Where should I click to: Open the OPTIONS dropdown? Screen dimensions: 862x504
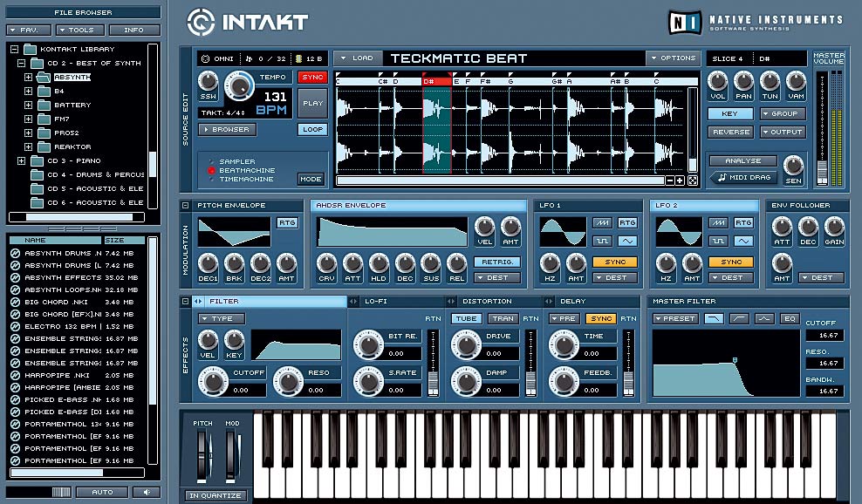(x=673, y=58)
